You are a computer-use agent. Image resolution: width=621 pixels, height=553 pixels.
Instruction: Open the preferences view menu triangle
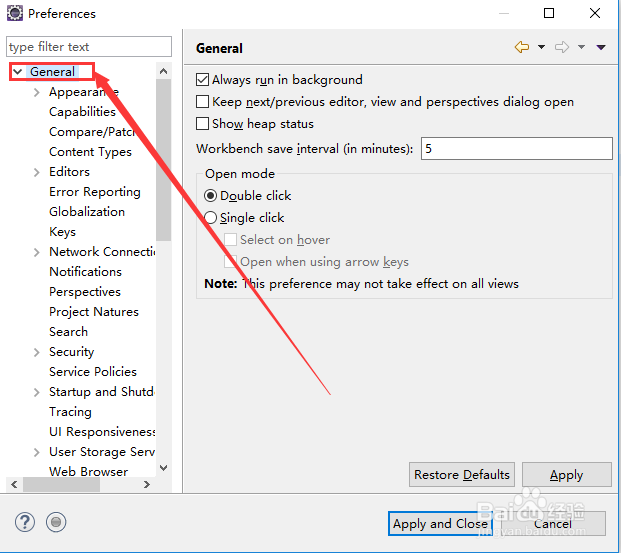click(601, 47)
